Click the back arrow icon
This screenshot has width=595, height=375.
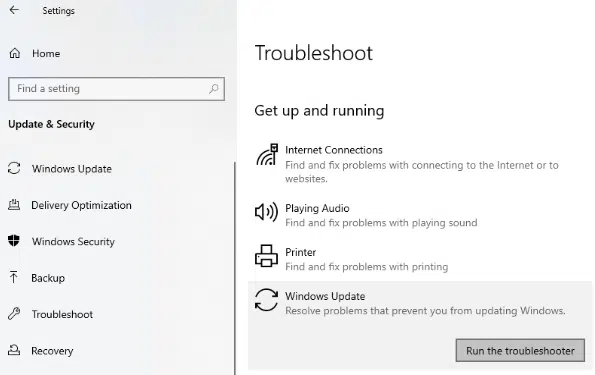coord(14,10)
